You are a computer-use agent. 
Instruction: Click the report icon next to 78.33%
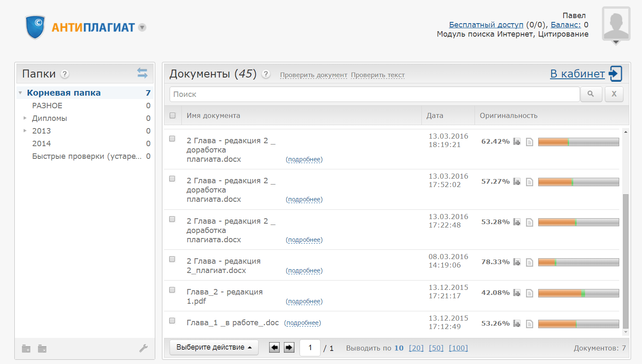pos(517,262)
